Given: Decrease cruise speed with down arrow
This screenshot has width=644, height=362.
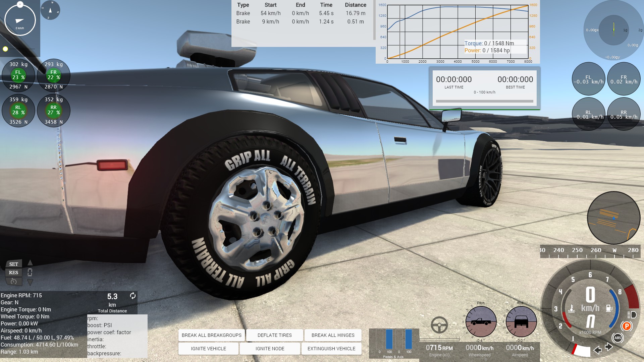Looking at the screenshot, I should click(x=30, y=283).
